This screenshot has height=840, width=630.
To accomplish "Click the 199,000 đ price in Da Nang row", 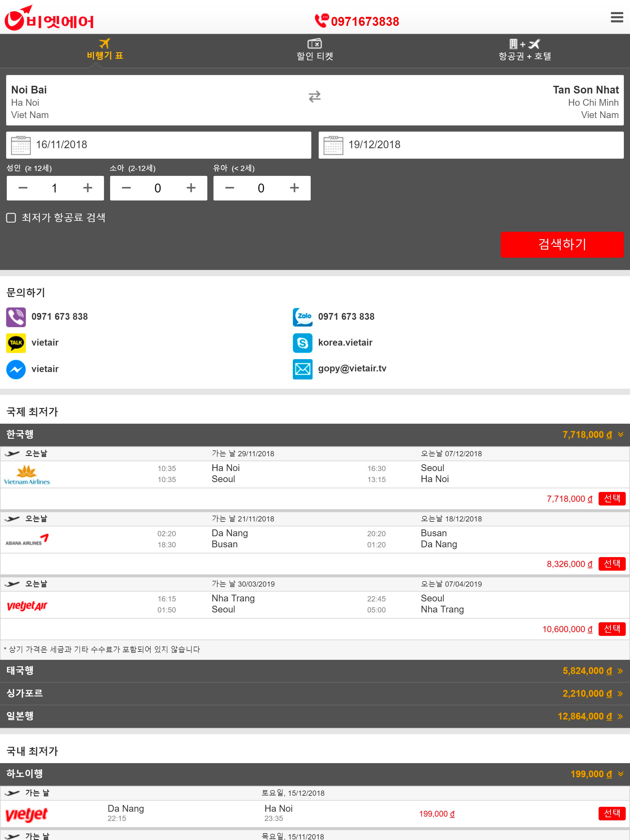I will click(x=437, y=814).
